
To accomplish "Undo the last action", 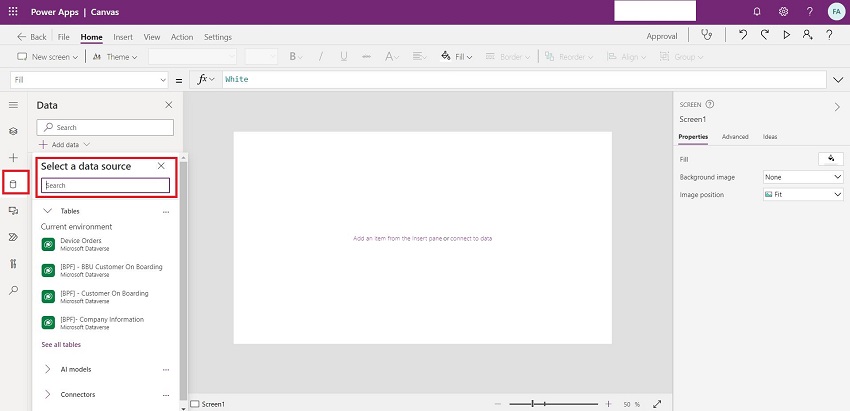I will (743, 35).
